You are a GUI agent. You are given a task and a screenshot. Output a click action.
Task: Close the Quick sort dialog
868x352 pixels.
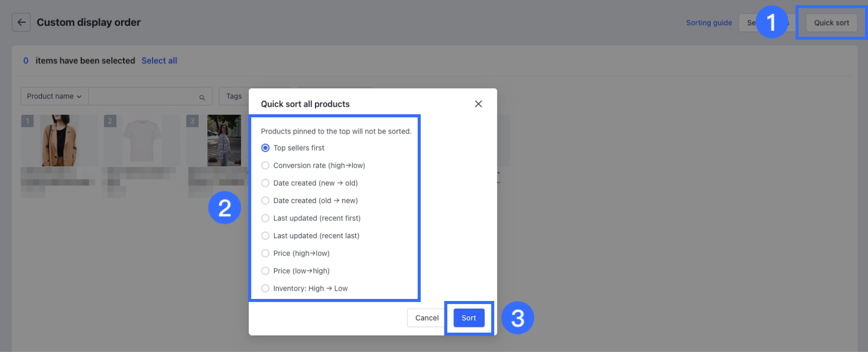pos(478,104)
